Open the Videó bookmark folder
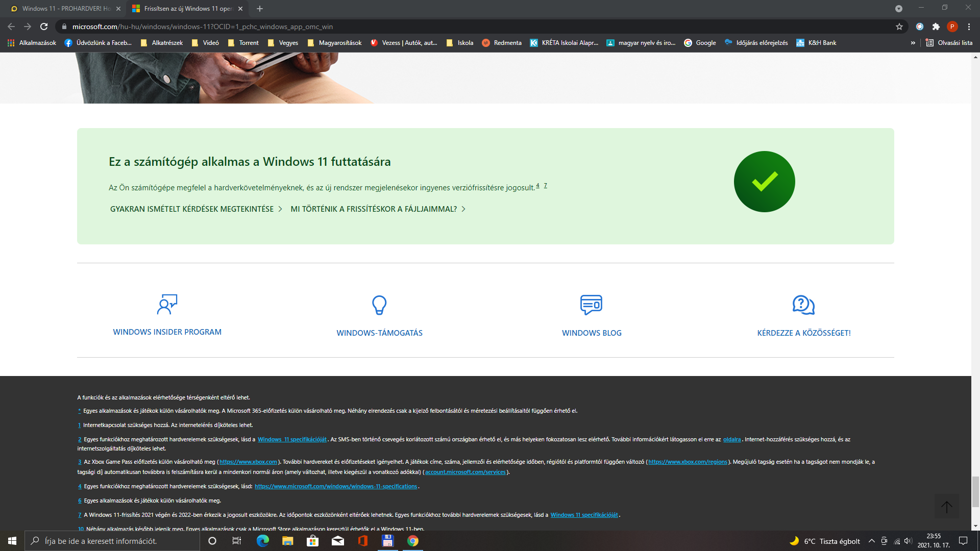 (x=205, y=43)
